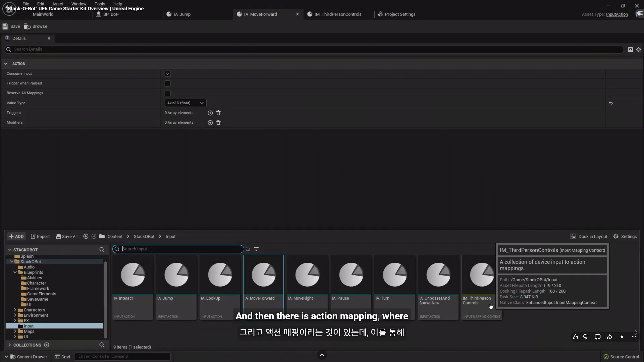Enable Trigger when Paused checkbox
The image size is (644, 362).
click(168, 83)
